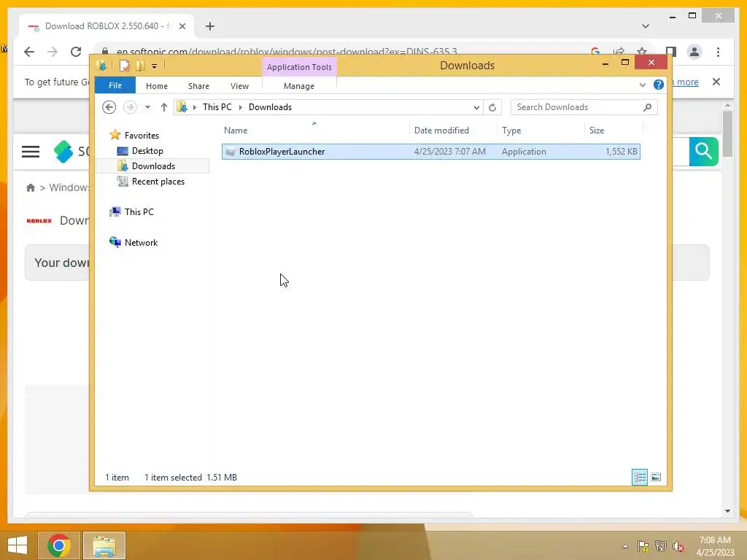The image size is (747, 560).
Task: Reload the Chrome page
Action: coord(76,52)
